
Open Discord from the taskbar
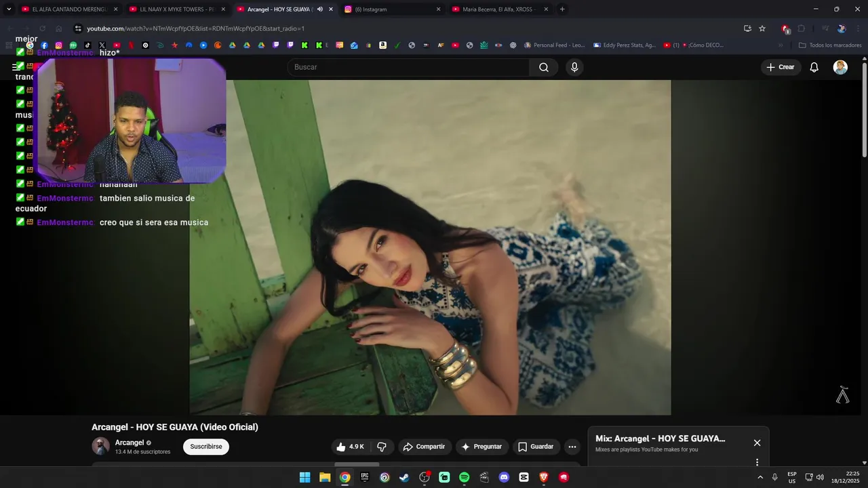click(x=504, y=477)
